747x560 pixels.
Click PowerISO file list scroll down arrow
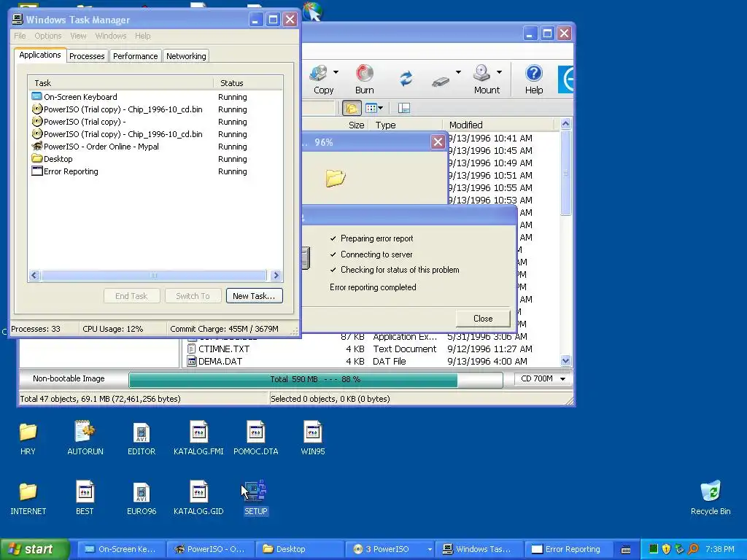click(x=565, y=360)
